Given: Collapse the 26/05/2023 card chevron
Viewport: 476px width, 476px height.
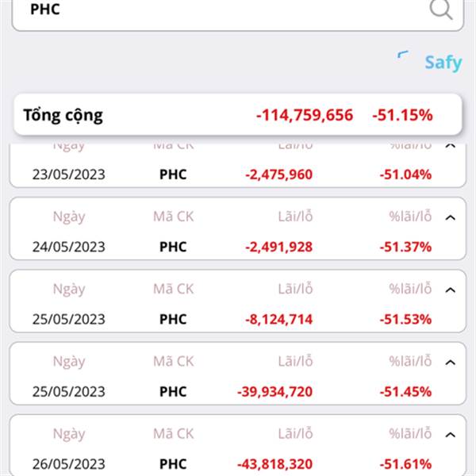Looking at the screenshot, I should 450,434.
